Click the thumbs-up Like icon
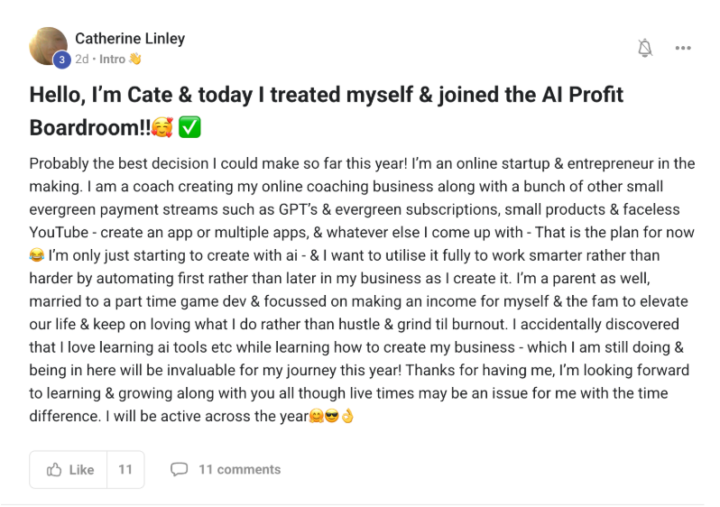This screenshot has height=507, width=720. pos(54,470)
